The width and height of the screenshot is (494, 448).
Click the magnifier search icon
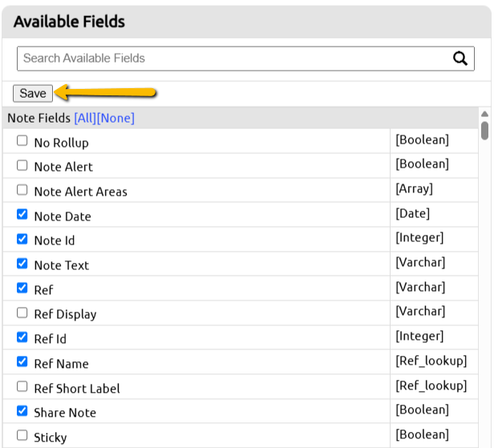point(460,59)
